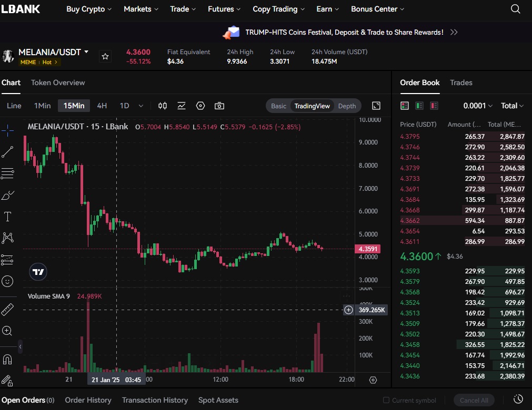Viewport: 532px width, 410px height.
Task: Add MELANIA/USDT to favorites star
Action: (x=105, y=57)
